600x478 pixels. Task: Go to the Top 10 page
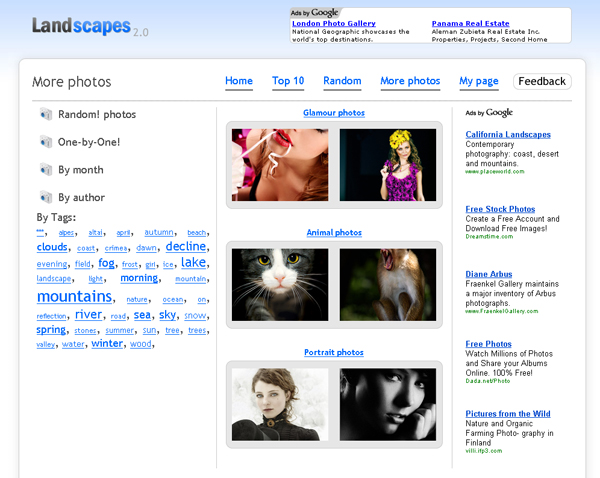pyautogui.click(x=288, y=81)
